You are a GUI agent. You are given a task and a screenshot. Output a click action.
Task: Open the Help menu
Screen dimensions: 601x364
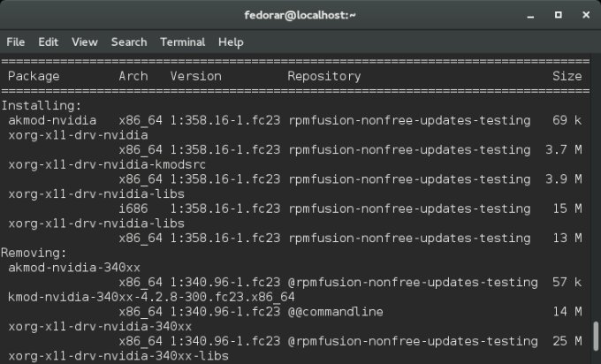click(x=231, y=42)
